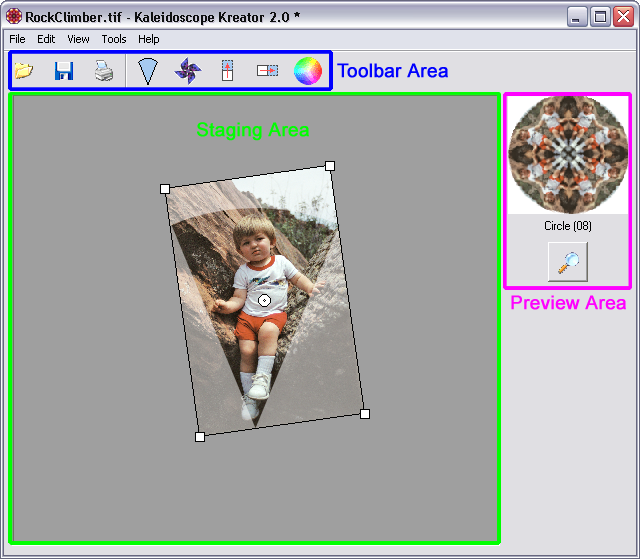This screenshot has height=559, width=640.
Task: Click the circular center-point marker on image
Action: 264,301
